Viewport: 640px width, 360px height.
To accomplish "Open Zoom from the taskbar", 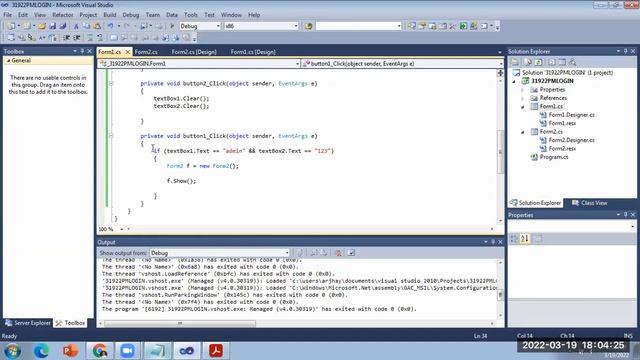I will click(128, 351).
